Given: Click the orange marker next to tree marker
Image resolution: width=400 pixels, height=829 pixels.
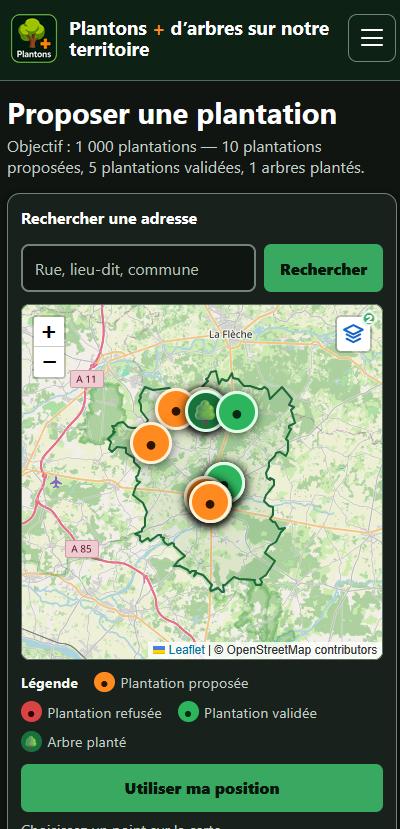Looking at the screenshot, I should coord(174,409).
